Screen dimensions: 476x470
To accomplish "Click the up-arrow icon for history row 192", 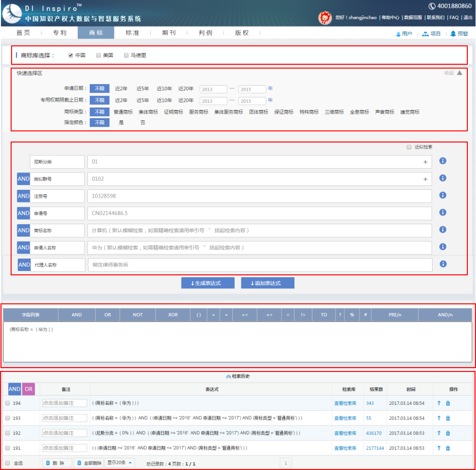I will (x=439, y=433).
